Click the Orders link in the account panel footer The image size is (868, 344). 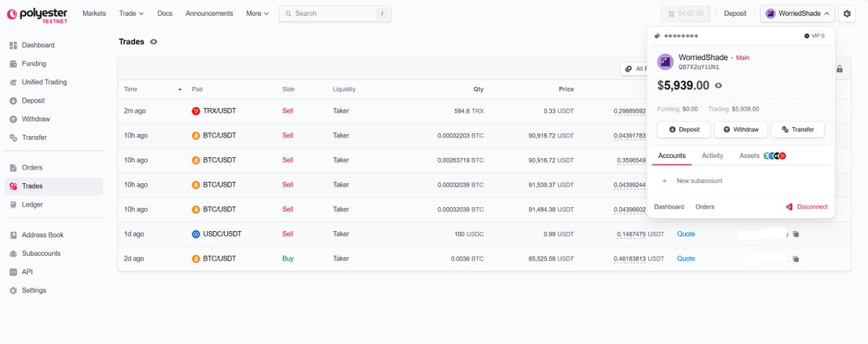[705, 206]
